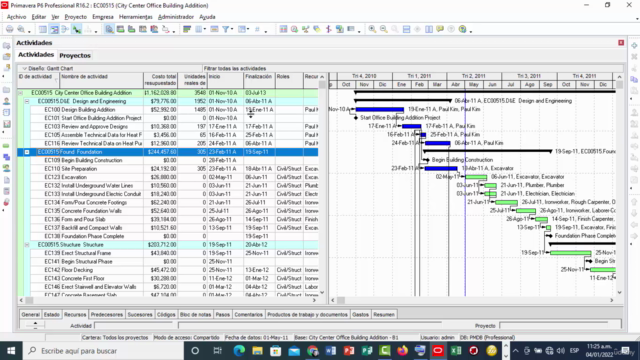Image resolution: width=640 pixels, height=360 pixels.
Task: Click the activity table scroll-down arrow
Action: coord(322,292)
